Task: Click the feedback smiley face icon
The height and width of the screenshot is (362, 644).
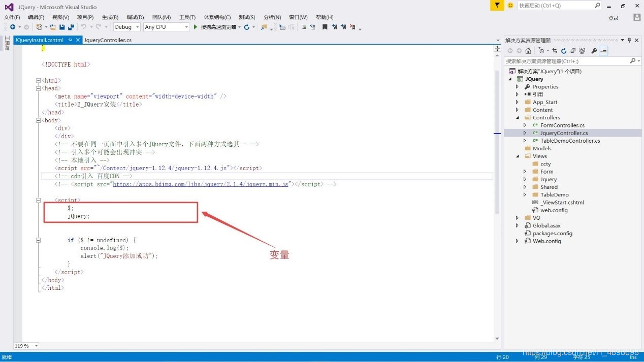Action: (x=510, y=5)
